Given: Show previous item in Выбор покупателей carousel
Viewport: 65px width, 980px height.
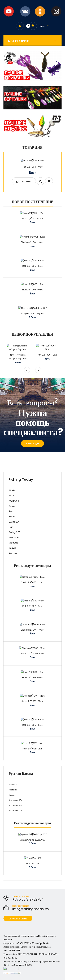Looking at the screenshot, I should (x=27, y=370).
